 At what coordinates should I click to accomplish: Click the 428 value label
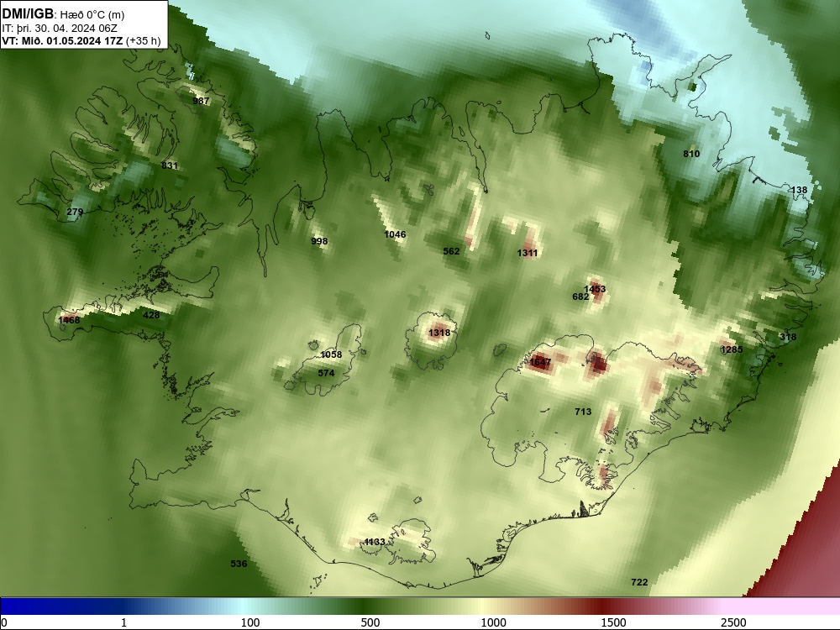click(x=151, y=315)
